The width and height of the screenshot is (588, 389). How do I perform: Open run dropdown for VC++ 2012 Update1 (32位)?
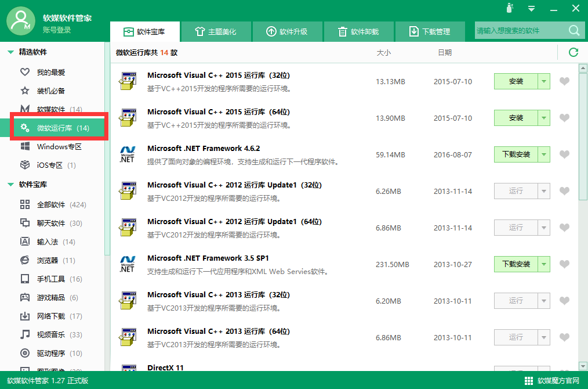point(544,191)
